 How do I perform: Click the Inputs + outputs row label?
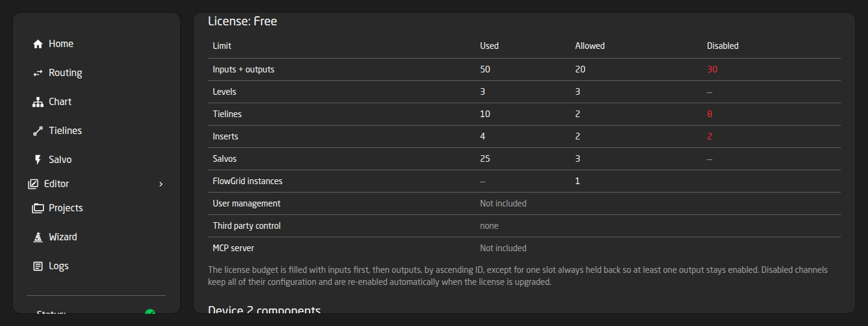(x=244, y=69)
